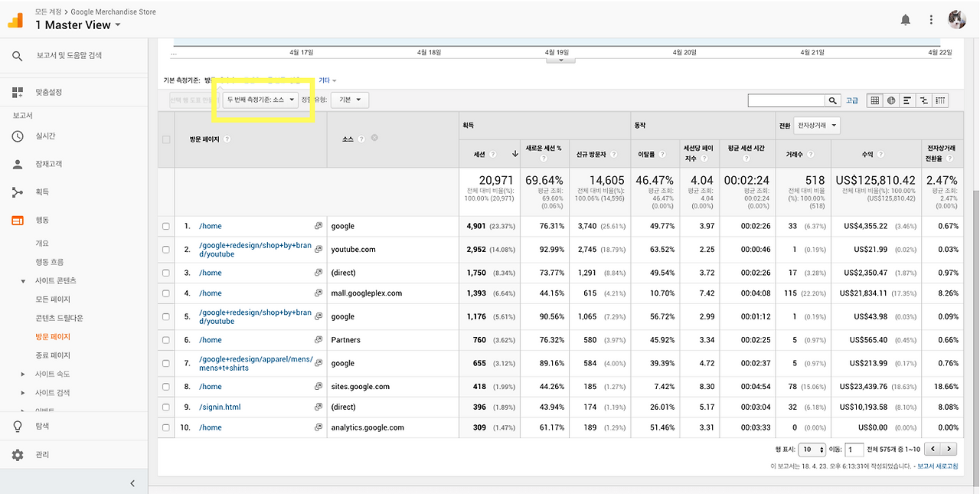Open help icon for 수익 column

(x=880, y=154)
